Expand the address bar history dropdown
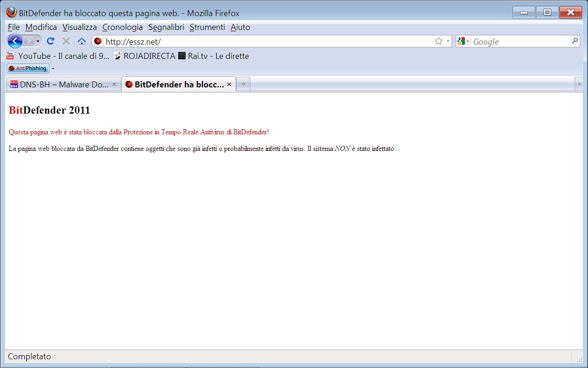Image resolution: width=588 pixels, height=368 pixels. pos(448,41)
